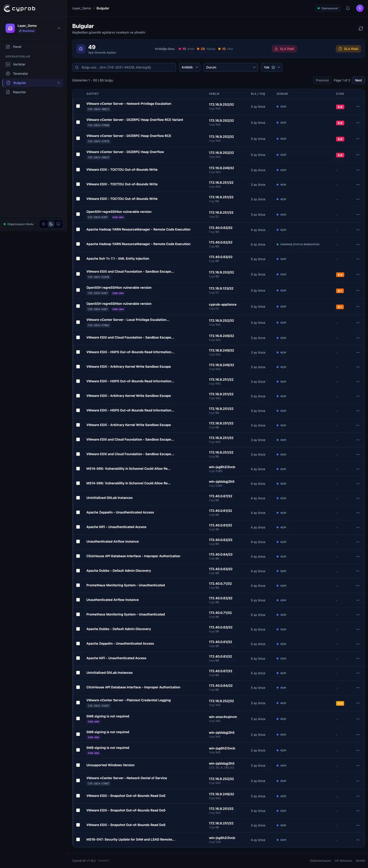Click the Cyprob logo
Image resolution: width=368 pixels, height=868 pixels.
point(20,8)
